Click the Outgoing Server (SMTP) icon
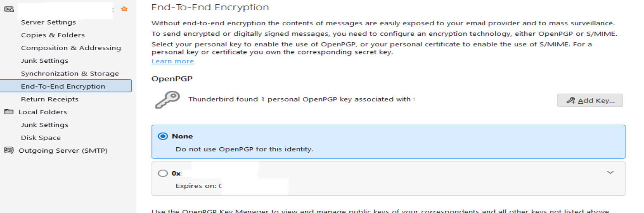 [x=8, y=151]
